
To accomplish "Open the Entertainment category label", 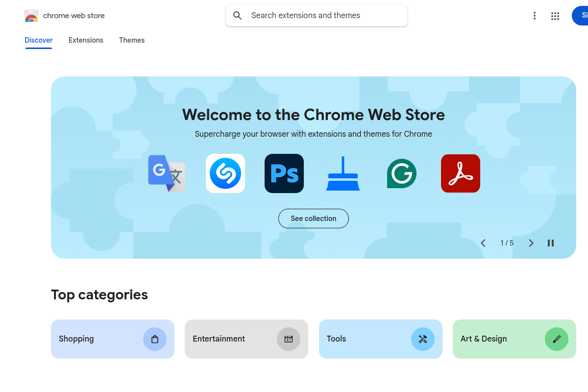I will point(219,339).
